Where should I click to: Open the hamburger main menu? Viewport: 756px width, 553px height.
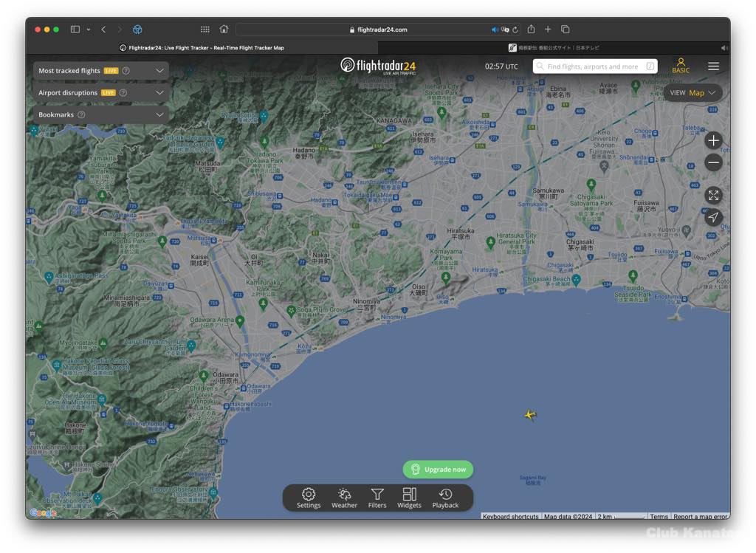713,66
